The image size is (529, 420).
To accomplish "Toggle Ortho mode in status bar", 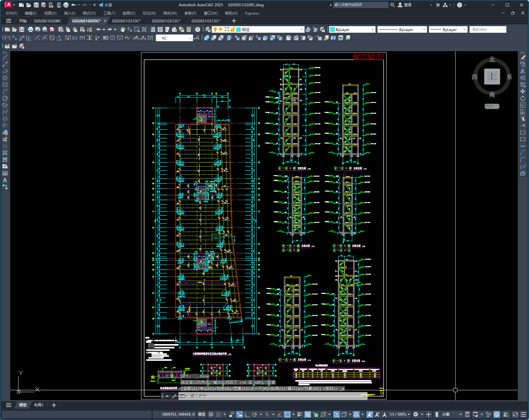I will point(247,414).
